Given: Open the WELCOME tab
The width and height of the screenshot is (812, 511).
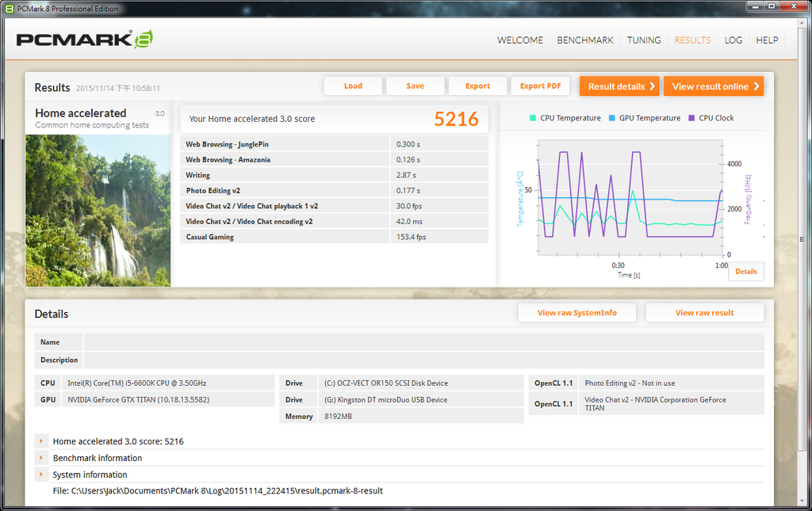Looking at the screenshot, I should click(520, 40).
